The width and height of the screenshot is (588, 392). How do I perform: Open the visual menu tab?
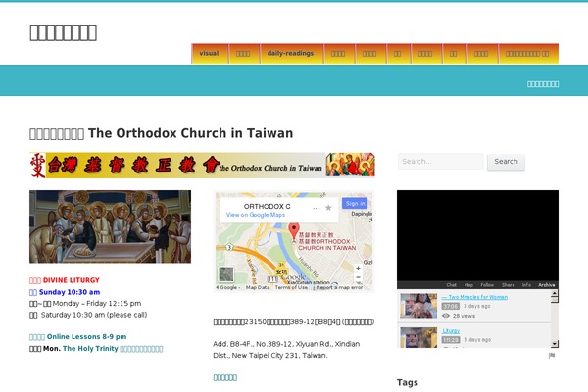coord(210,53)
